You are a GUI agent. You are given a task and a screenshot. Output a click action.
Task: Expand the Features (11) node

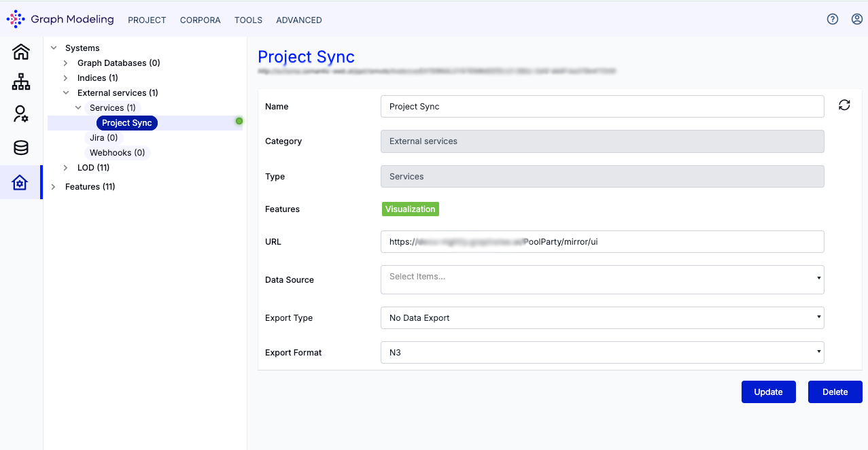point(54,186)
